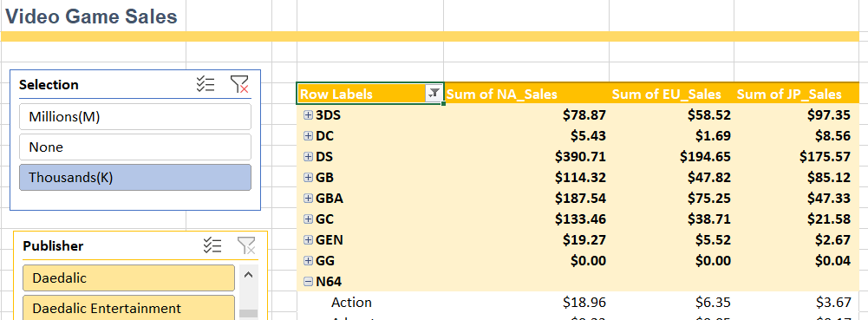Select Daedalic publisher slicer item
This screenshot has height=320, width=868.
click(128, 278)
